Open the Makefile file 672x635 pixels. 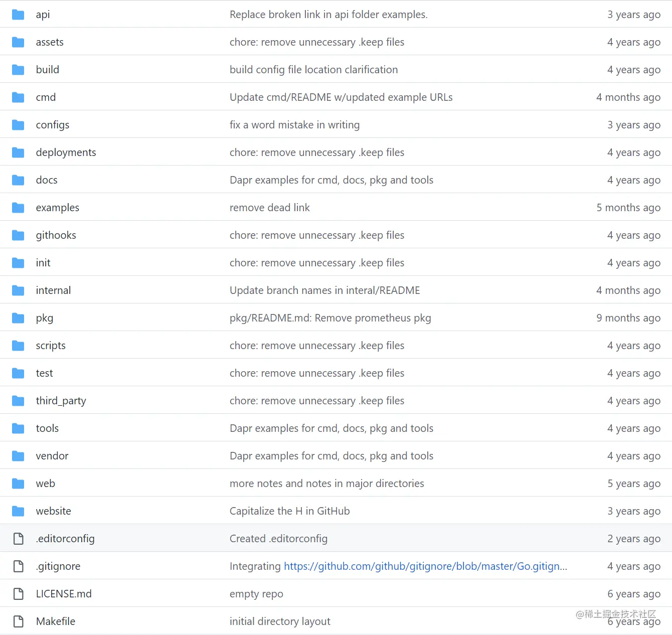coord(56,621)
